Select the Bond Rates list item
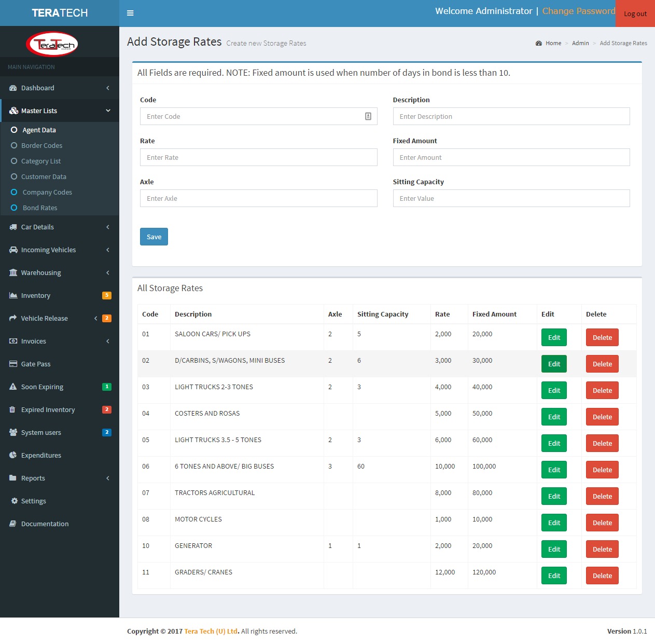Screen dimensions: 655x644 coord(39,208)
